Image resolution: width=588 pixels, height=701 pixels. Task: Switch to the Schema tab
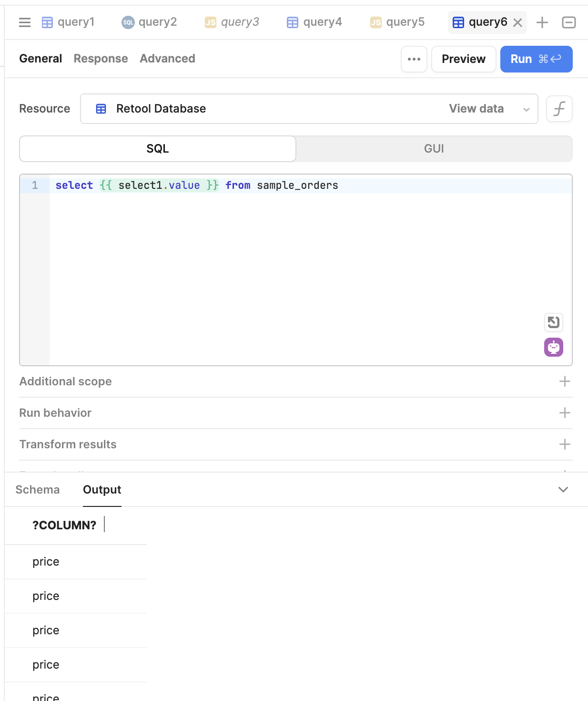pyautogui.click(x=37, y=489)
